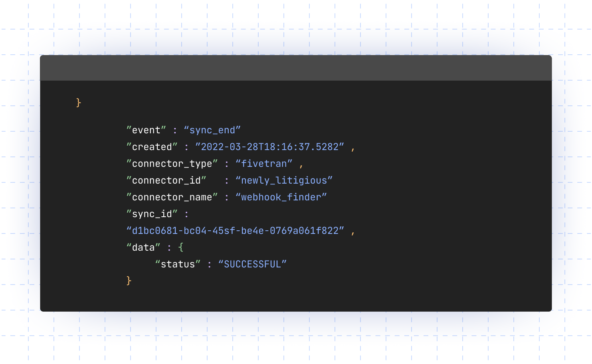Click the "sync_id" key
This screenshot has height=364, width=592.
[x=152, y=214]
